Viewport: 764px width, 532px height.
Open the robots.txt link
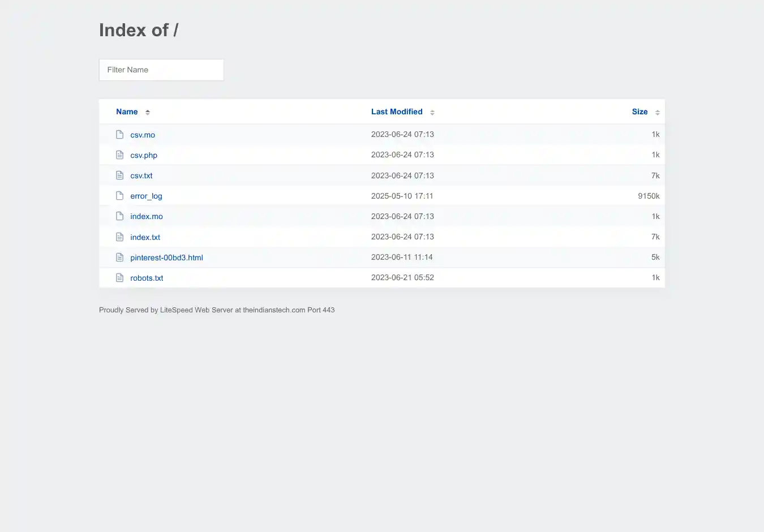coord(147,278)
